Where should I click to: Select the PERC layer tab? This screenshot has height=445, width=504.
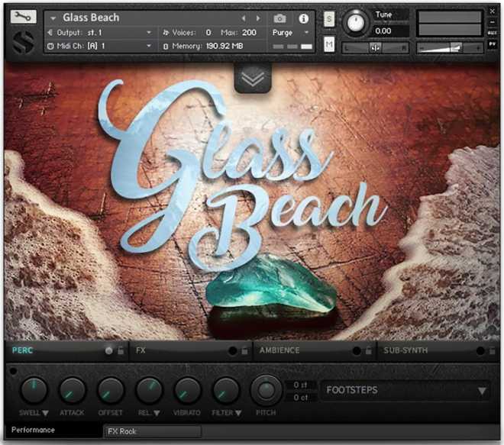(22, 350)
